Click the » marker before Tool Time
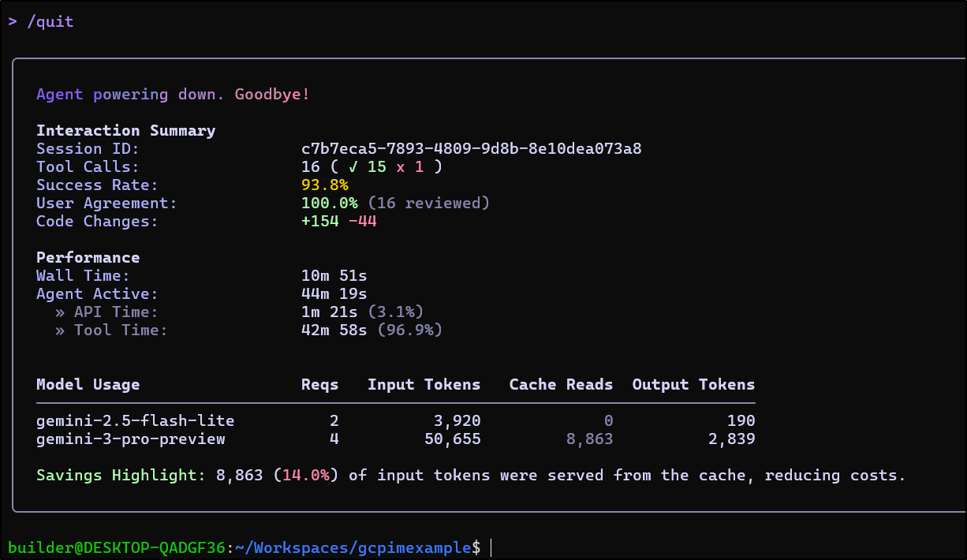Screen dimensions: 967x560 [x=60, y=330]
